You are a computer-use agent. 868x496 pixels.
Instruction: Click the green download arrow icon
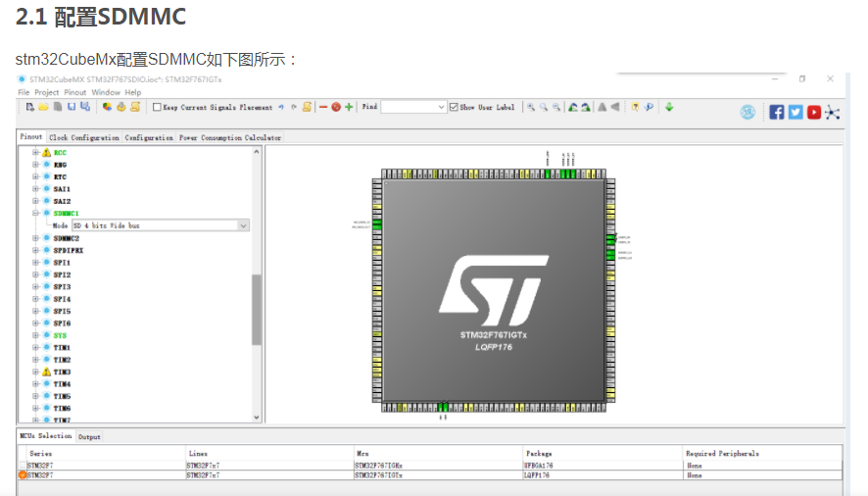click(669, 107)
